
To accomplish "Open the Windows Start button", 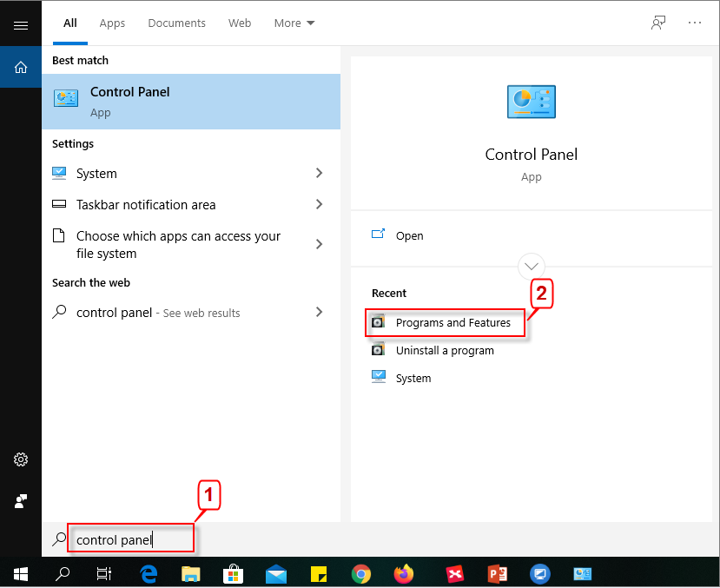I will (x=21, y=574).
